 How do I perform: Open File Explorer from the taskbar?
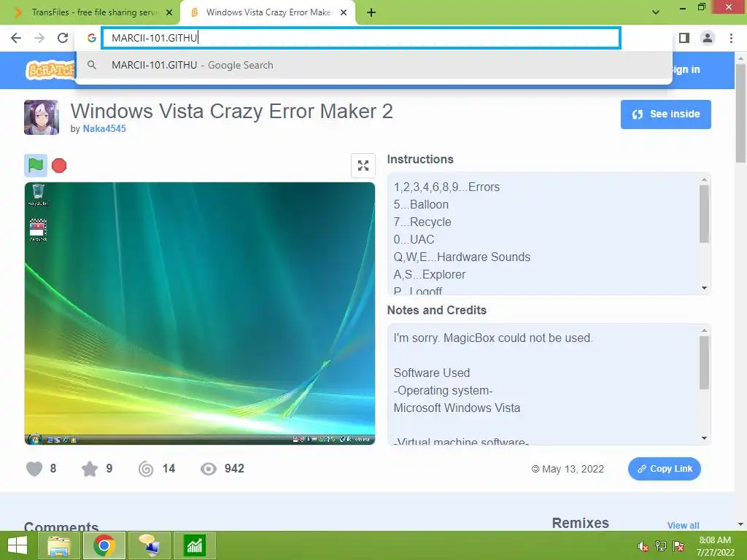(59, 545)
